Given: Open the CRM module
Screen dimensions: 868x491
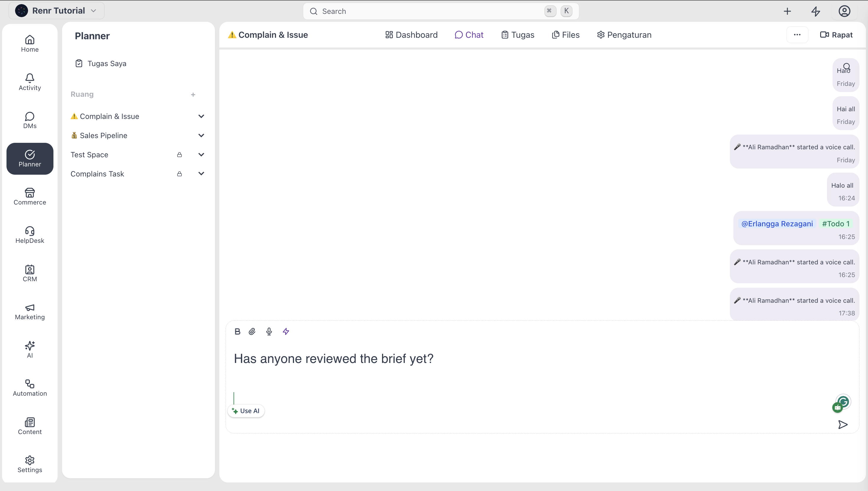Looking at the screenshot, I should (x=30, y=274).
